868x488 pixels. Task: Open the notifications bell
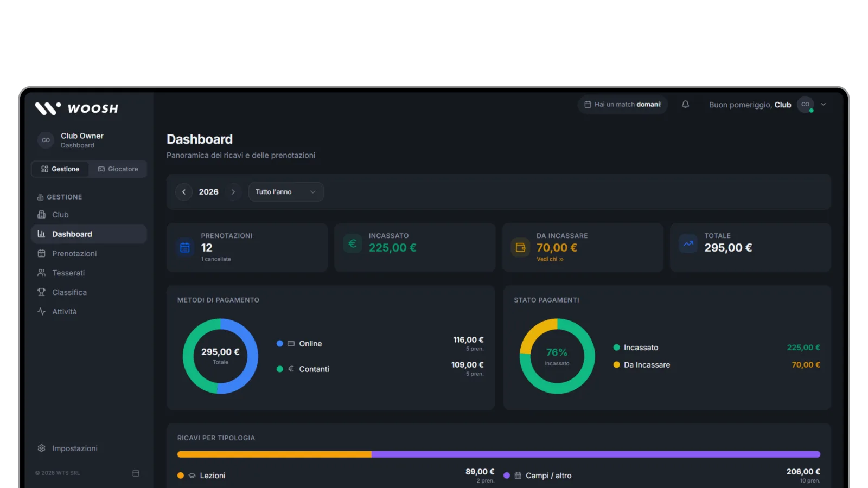pos(685,105)
